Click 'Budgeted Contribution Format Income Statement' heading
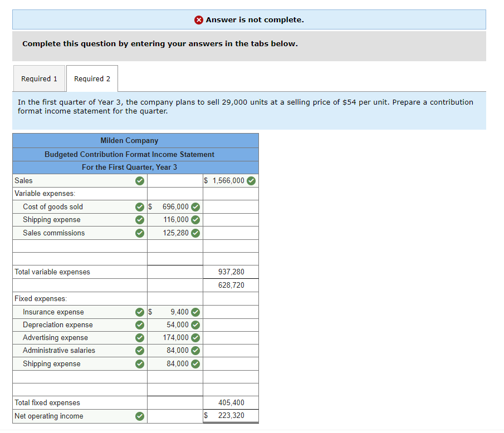The height and width of the screenshot is (433, 504). pos(129,155)
